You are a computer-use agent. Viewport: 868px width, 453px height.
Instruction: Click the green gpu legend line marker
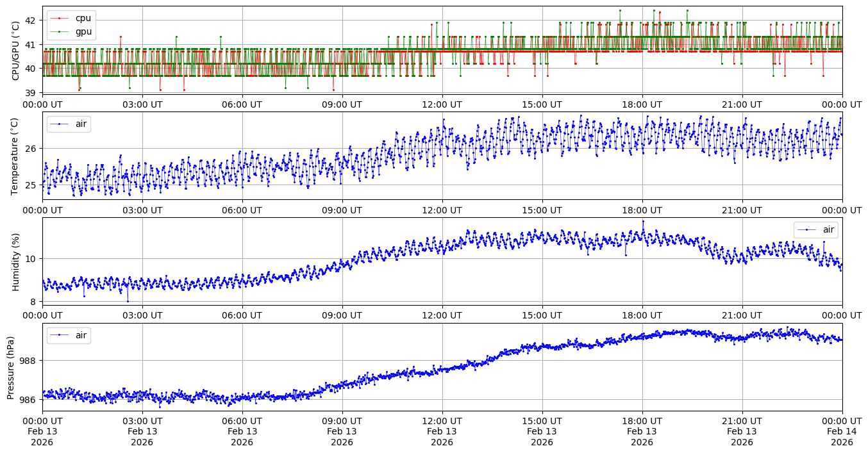pos(60,31)
